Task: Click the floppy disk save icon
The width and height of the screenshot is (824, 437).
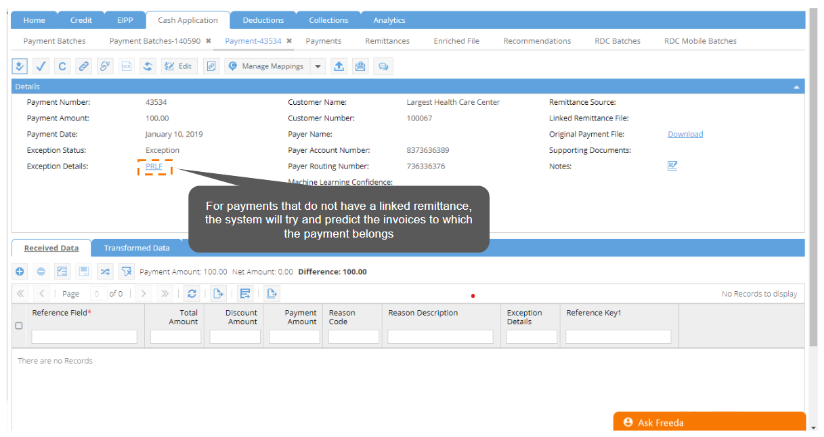Action: pyautogui.click(x=84, y=272)
